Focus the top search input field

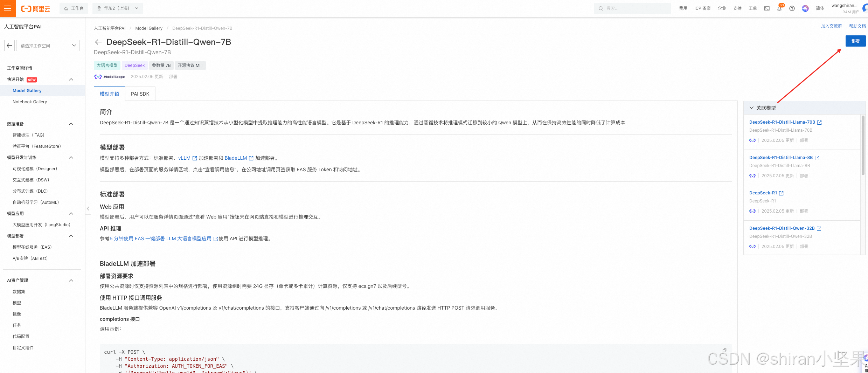click(x=633, y=8)
